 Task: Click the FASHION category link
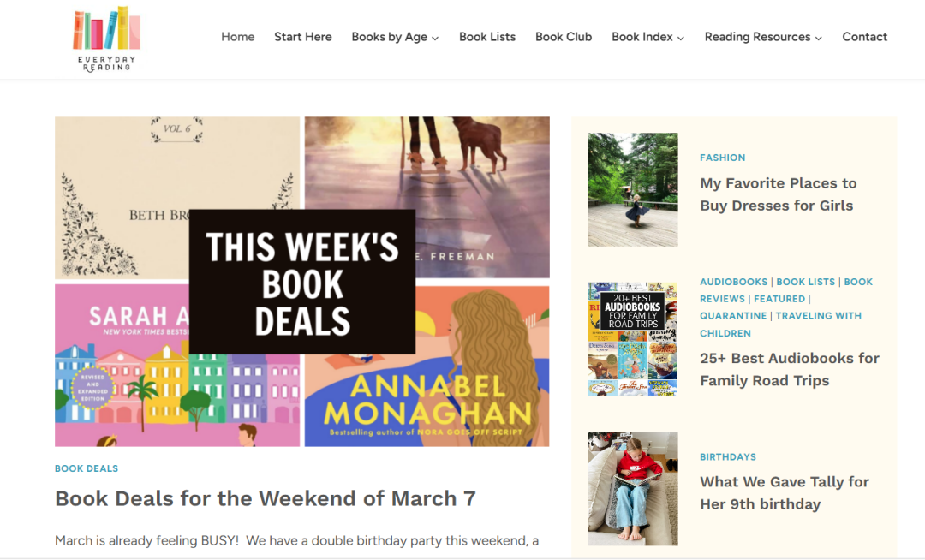(x=723, y=158)
